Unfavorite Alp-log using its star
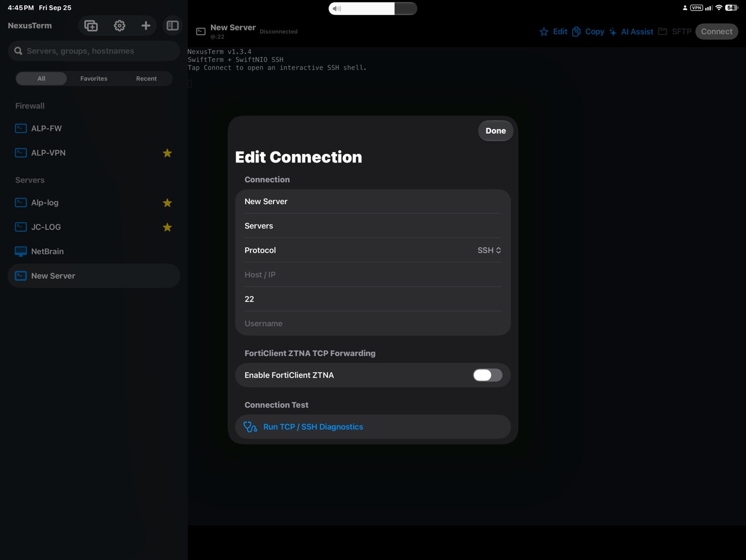The image size is (746, 560). coord(167,202)
